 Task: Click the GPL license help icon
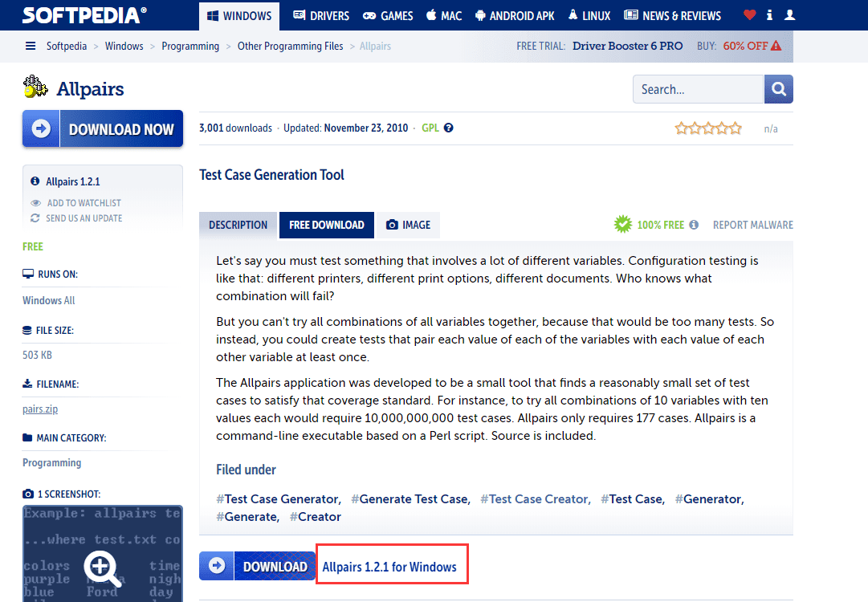click(x=449, y=128)
